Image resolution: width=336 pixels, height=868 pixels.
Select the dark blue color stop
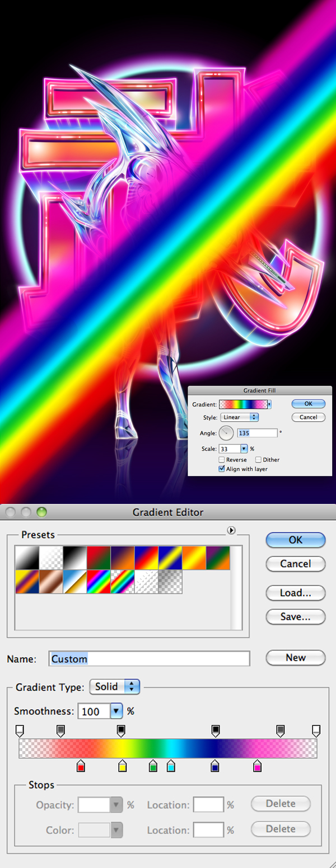coord(214,766)
